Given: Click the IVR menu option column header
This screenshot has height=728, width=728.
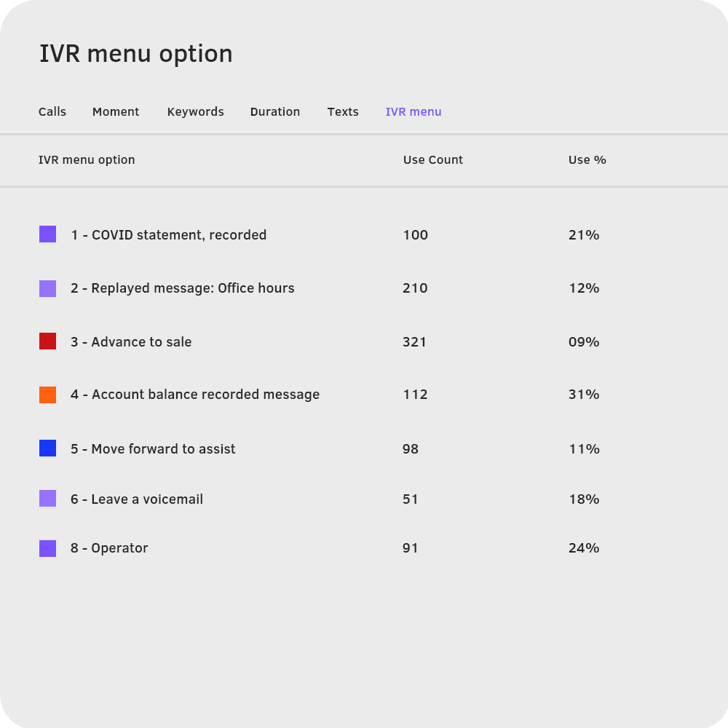Looking at the screenshot, I should pos(87,159).
